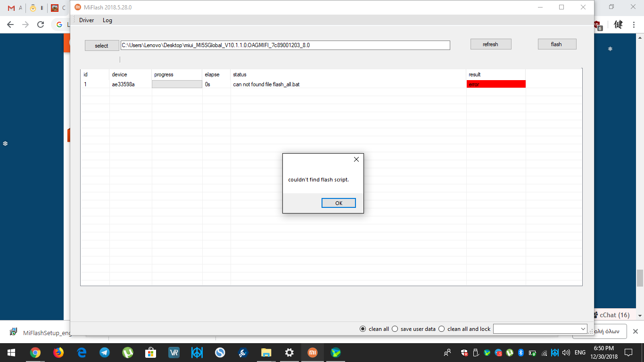The image size is (644, 362).
Task: Open Google Chrome from the taskbar
Action: tap(35, 353)
